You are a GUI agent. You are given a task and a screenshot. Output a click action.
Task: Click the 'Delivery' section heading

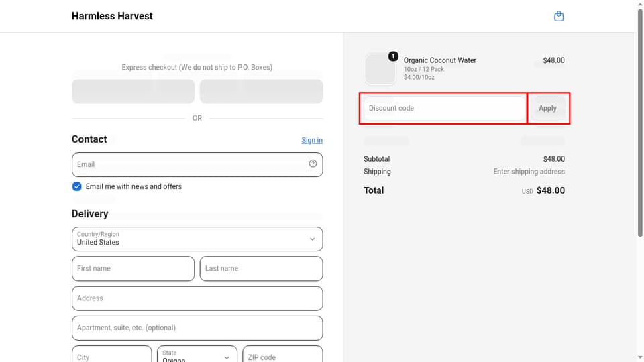[x=89, y=213]
